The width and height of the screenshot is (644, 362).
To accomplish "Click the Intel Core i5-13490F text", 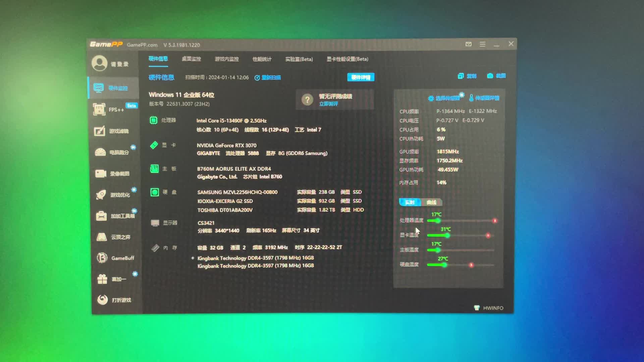I will [x=231, y=121].
